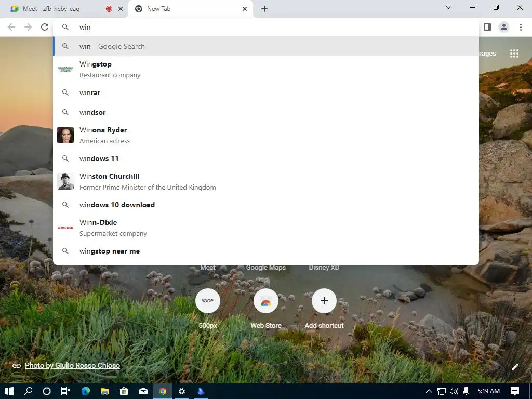Open Microsoft Store from the taskbar
The height and width of the screenshot is (399, 532).
[124, 391]
